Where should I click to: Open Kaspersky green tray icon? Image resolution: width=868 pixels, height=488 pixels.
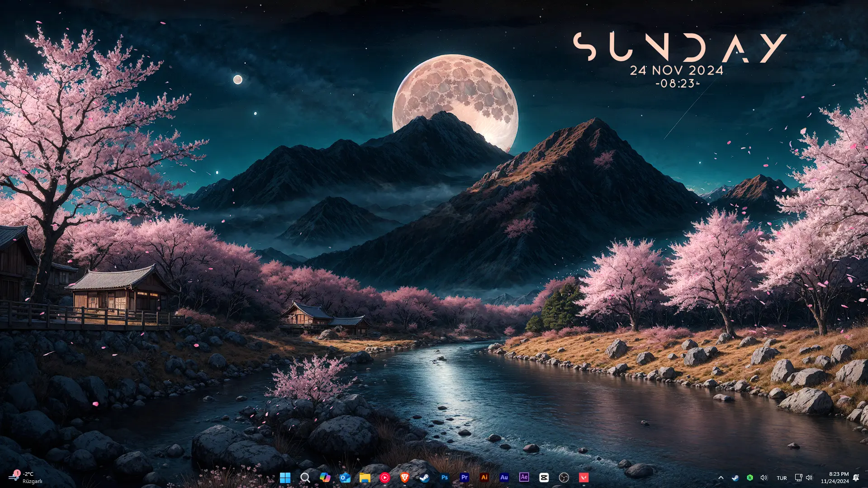pyautogui.click(x=749, y=478)
